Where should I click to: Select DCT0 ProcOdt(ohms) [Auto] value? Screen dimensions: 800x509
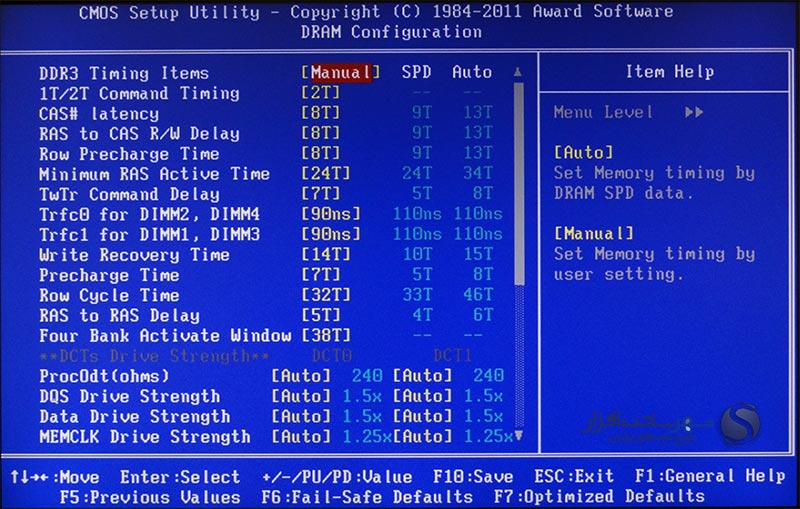tap(301, 376)
